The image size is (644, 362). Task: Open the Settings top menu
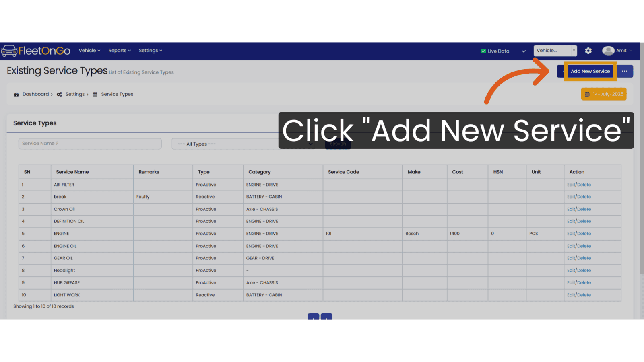(151, 51)
